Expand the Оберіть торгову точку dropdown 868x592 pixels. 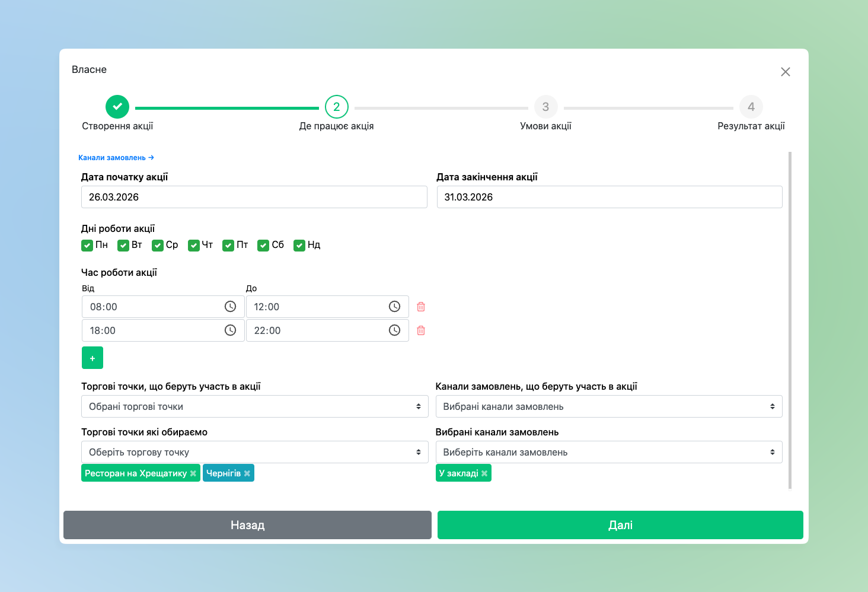pos(254,452)
